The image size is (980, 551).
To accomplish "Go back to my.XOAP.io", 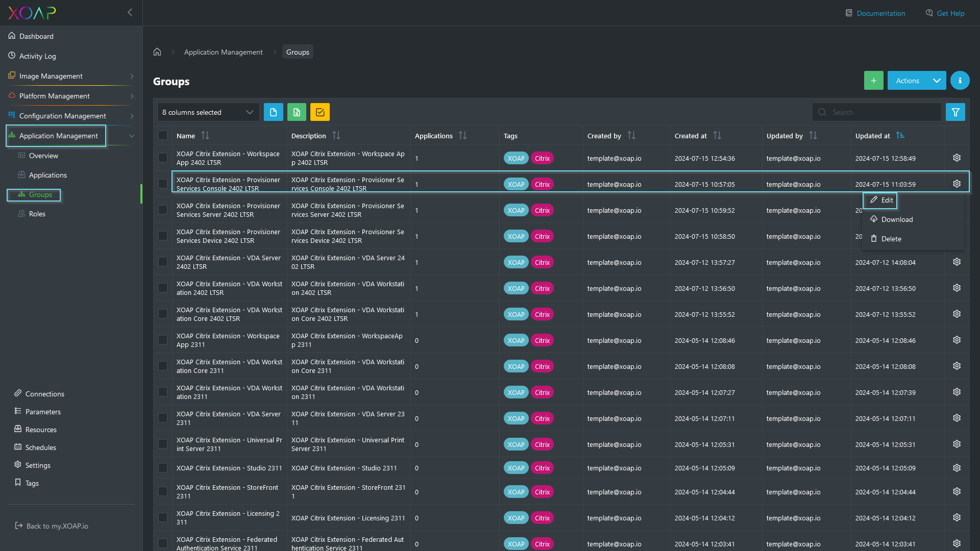I will tap(52, 526).
